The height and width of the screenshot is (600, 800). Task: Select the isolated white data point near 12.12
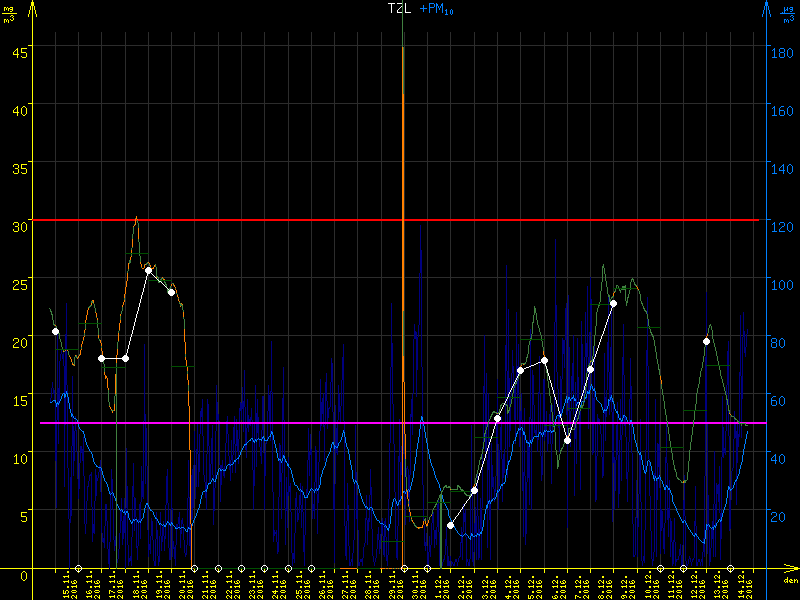click(706, 341)
